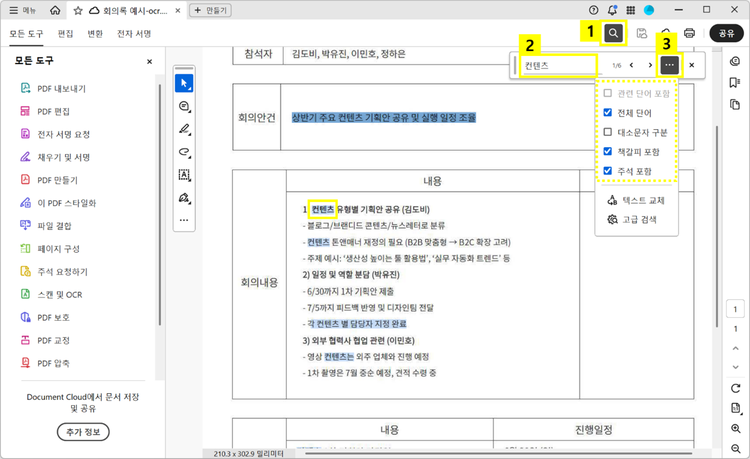
Task: Select the comment bubble tool
Action: (x=184, y=106)
